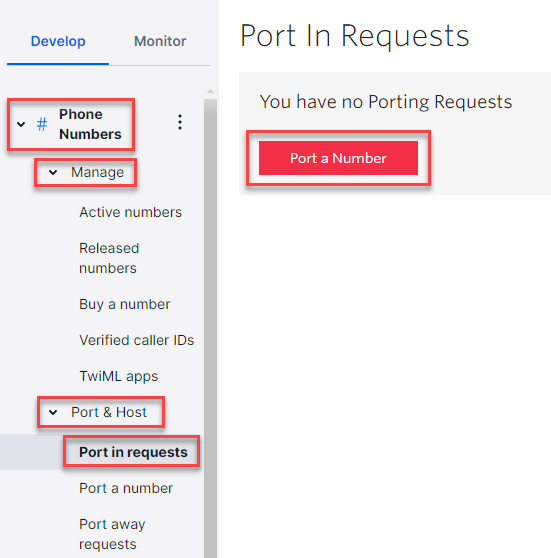Click the hash icon beside Phone Numbers
This screenshot has height=558, width=551.
click(x=42, y=124)
